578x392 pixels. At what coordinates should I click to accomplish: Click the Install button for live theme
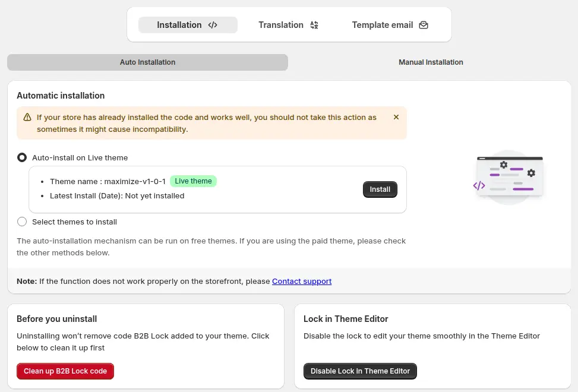(x=380, y=189)
